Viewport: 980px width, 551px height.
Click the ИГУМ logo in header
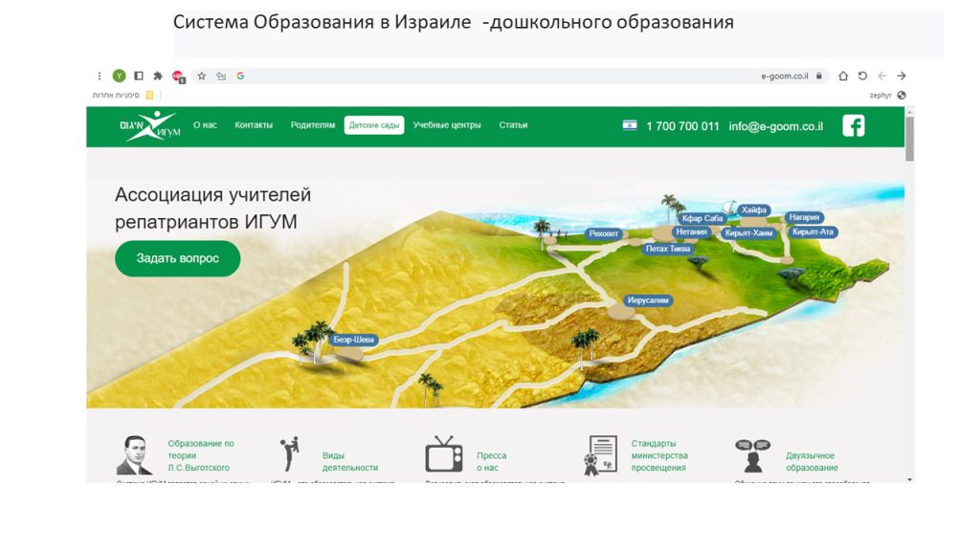point(150,126)
